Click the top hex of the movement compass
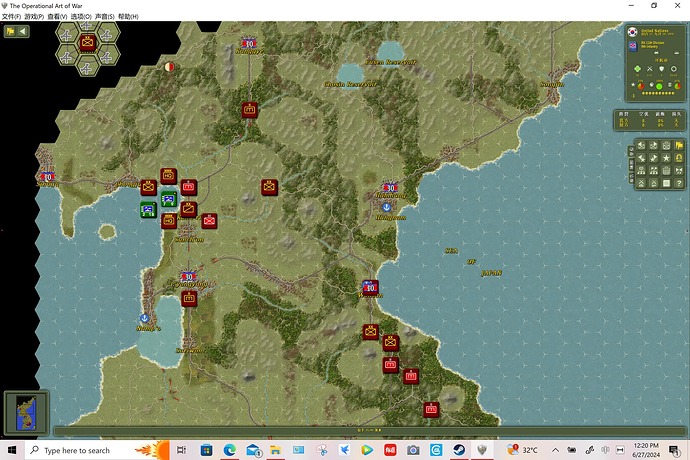Screen dimensions: 690x460 click(87, 25)
